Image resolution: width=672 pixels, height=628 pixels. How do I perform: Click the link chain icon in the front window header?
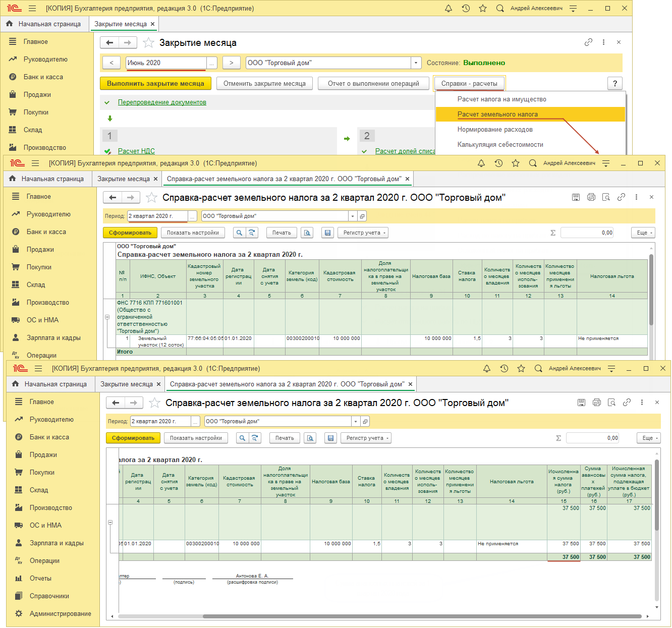[627, 403]
